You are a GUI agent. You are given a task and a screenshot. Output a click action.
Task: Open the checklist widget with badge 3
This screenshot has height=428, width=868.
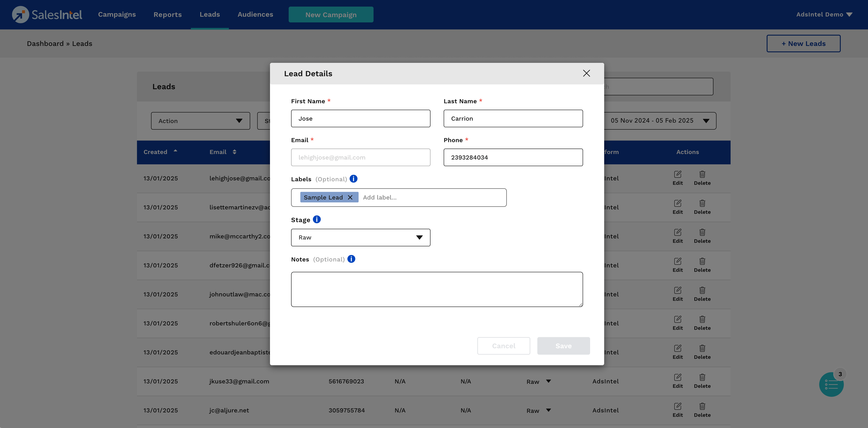coord(831,384)
